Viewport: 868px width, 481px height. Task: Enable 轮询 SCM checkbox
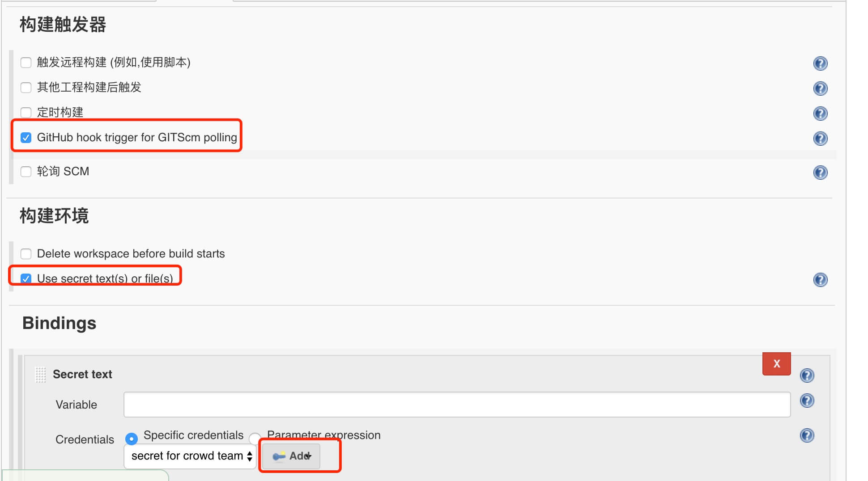(x=26, y=172)
